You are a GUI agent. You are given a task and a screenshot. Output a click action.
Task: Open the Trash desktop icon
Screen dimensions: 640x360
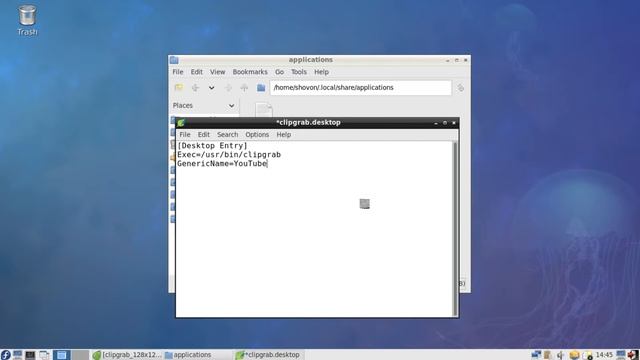coord(27,20)
